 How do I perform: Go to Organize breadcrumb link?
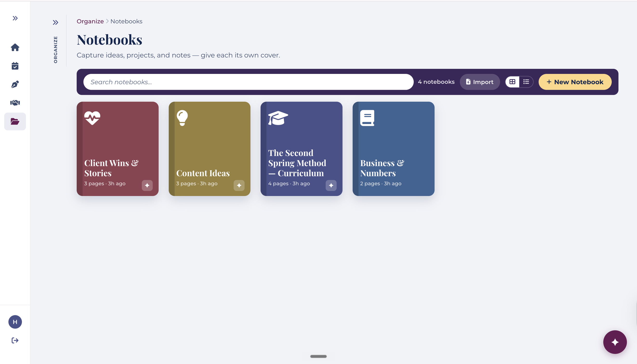(90, 21)
